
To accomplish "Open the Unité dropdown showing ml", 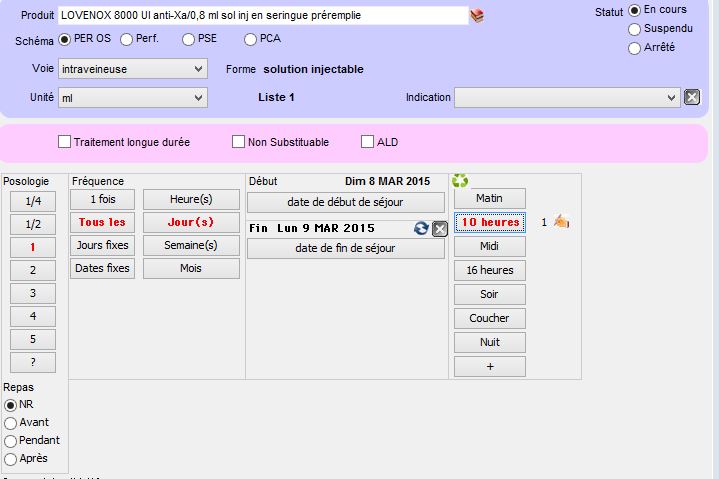I will [x=133, y=98].
